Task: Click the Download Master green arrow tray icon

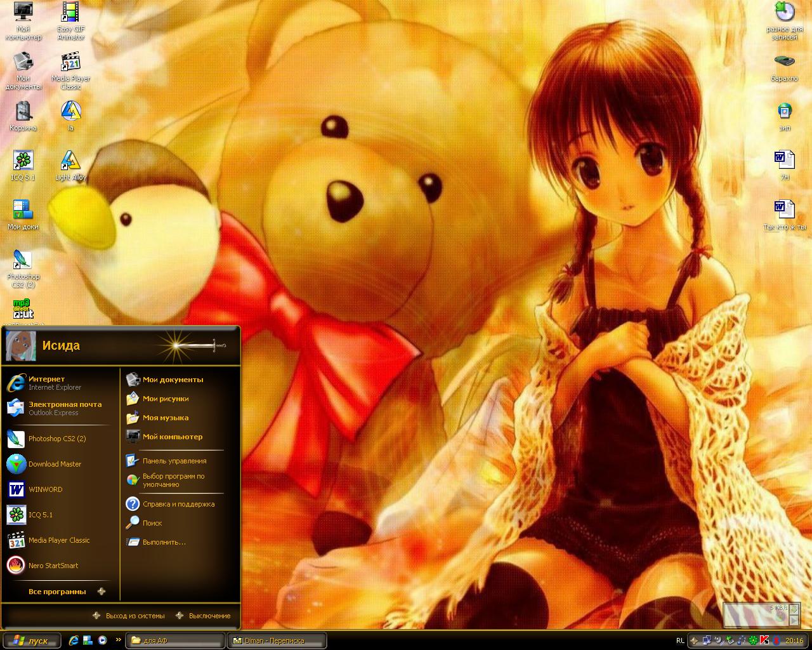Action: pyautogui.click(x=730, y=640)
